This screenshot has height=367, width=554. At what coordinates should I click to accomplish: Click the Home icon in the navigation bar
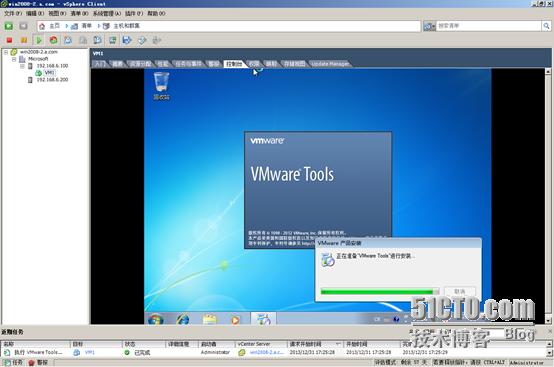click(42, 26)
